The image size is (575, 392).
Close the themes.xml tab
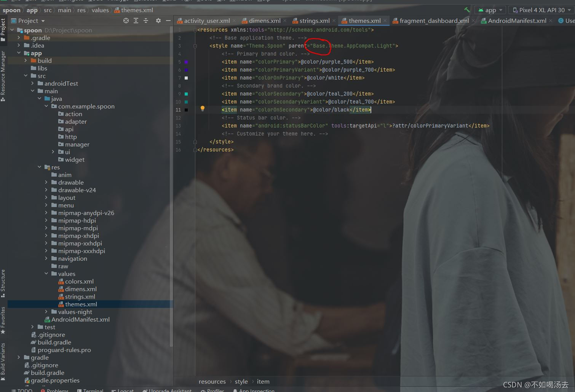click(385, 21)
